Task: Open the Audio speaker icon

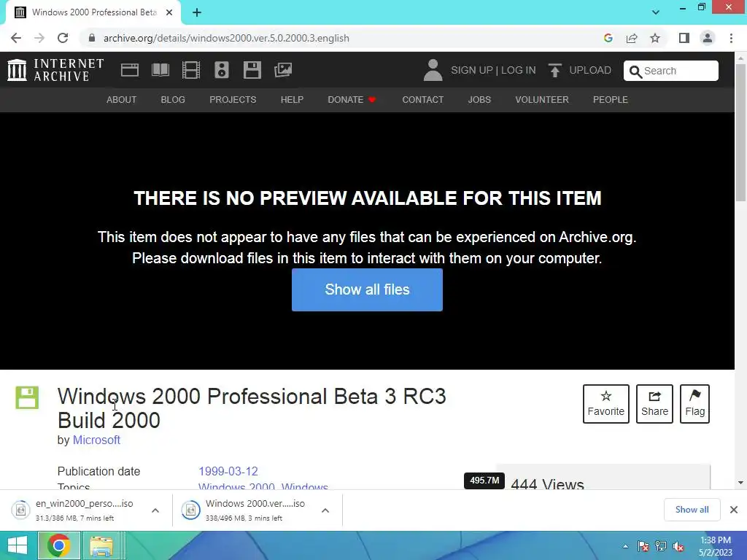Action: (x=222, y=70)
